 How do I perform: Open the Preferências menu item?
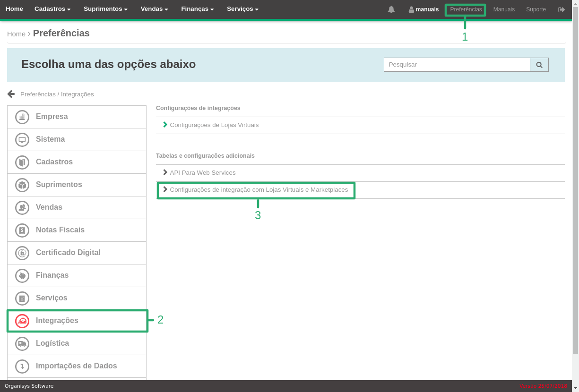(x=466, y=9)
